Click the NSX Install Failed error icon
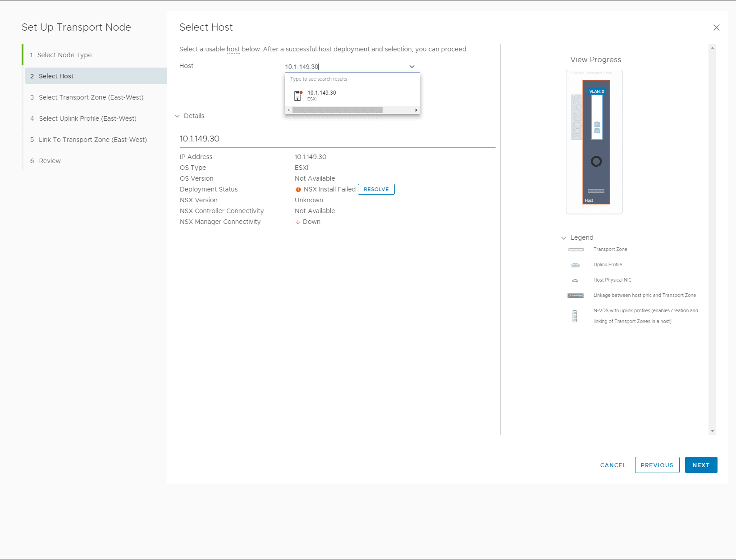 (298, 190)
